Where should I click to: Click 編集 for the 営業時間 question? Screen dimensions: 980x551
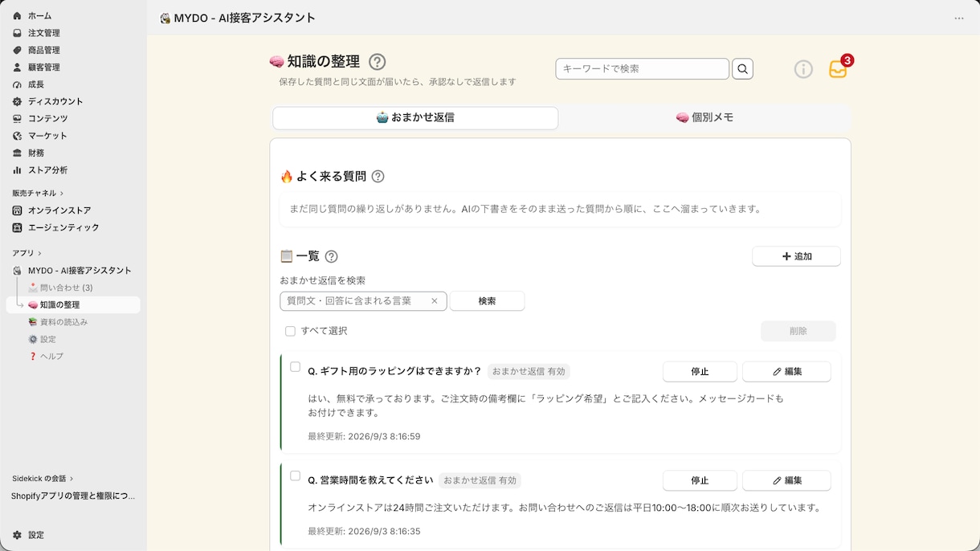[x=786, y=480]
